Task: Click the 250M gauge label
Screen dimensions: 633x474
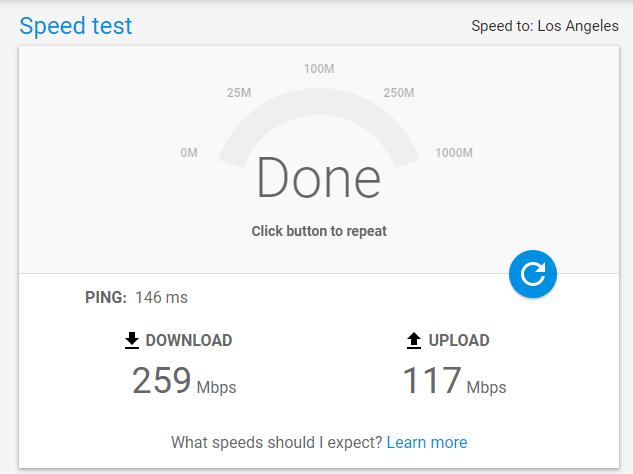Action: pos(399,93)
